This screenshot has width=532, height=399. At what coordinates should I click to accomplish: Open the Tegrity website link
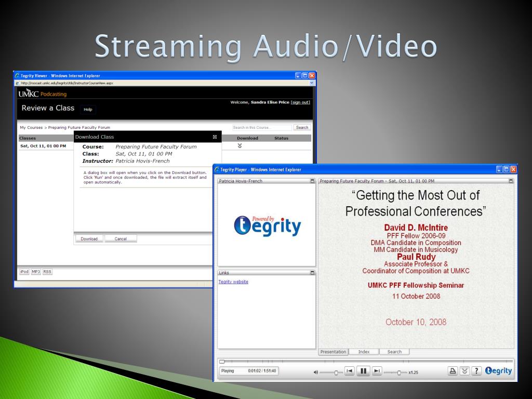tap(233, 282)
